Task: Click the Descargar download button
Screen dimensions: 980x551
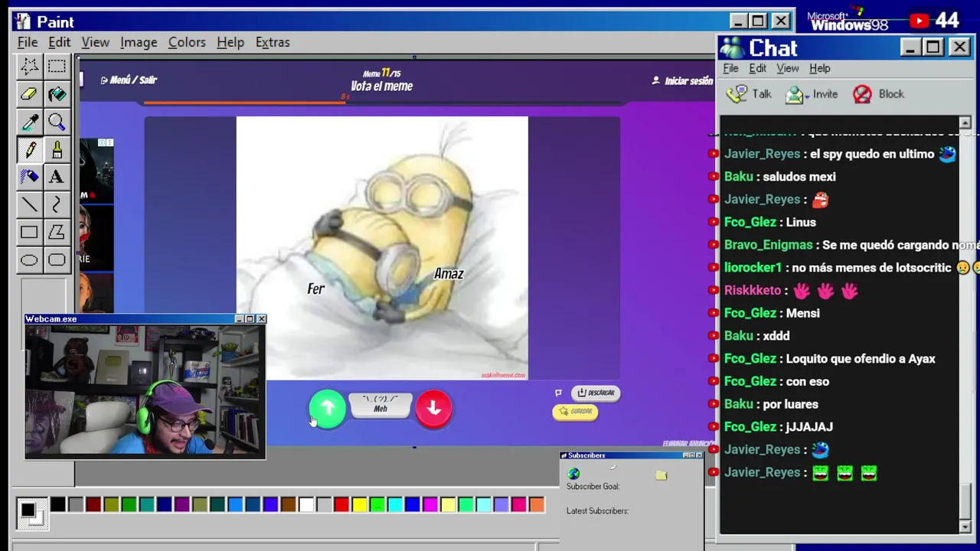Action: (x=596, y=393)
